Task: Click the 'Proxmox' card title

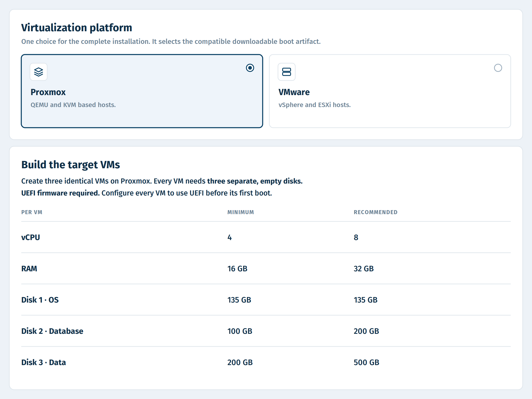Action: point(48,92)
